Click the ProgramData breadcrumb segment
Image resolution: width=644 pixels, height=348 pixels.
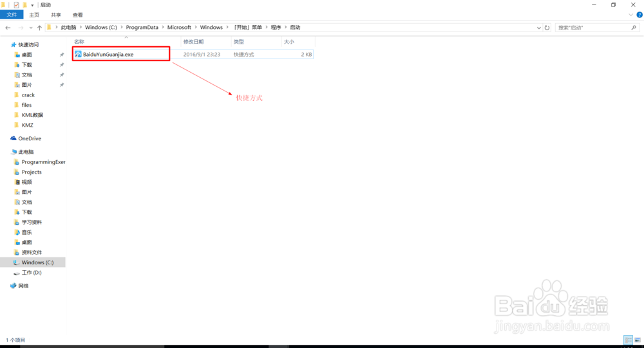142,28
